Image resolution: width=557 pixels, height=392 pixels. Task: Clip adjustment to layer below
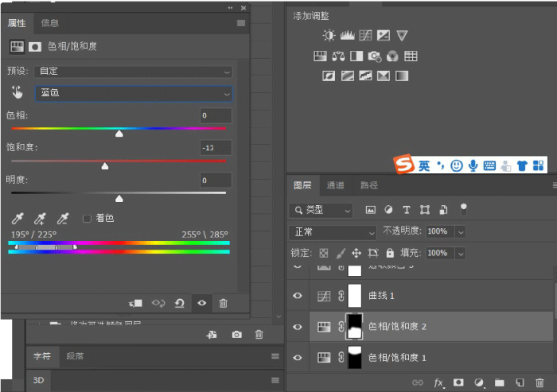point(135,303)
